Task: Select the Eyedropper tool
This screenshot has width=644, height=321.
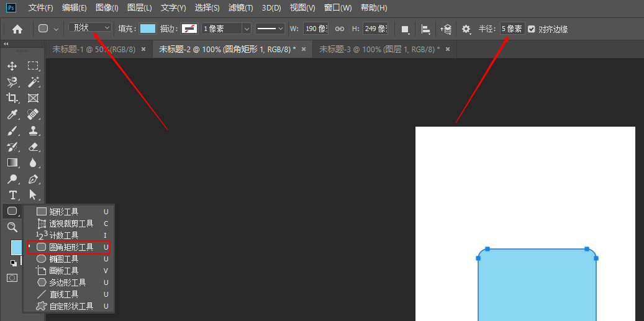Action: tap(12, 114)
